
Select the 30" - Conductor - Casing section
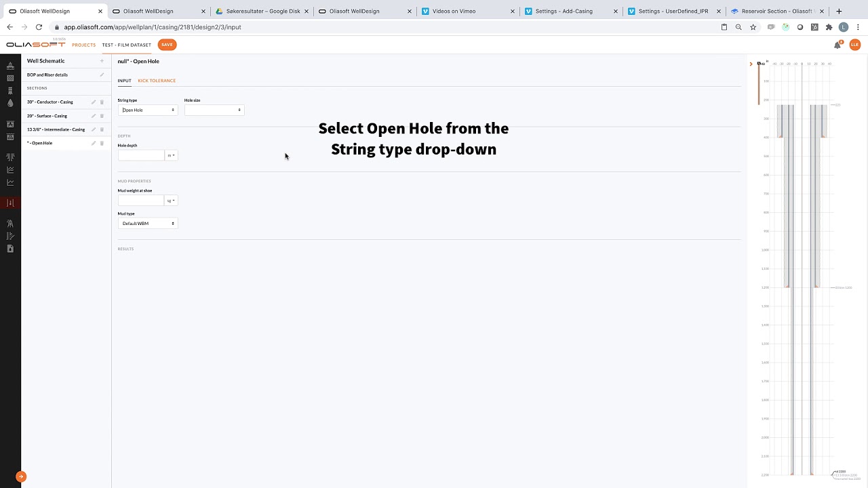pyautogui.click(x=50, y=102)
